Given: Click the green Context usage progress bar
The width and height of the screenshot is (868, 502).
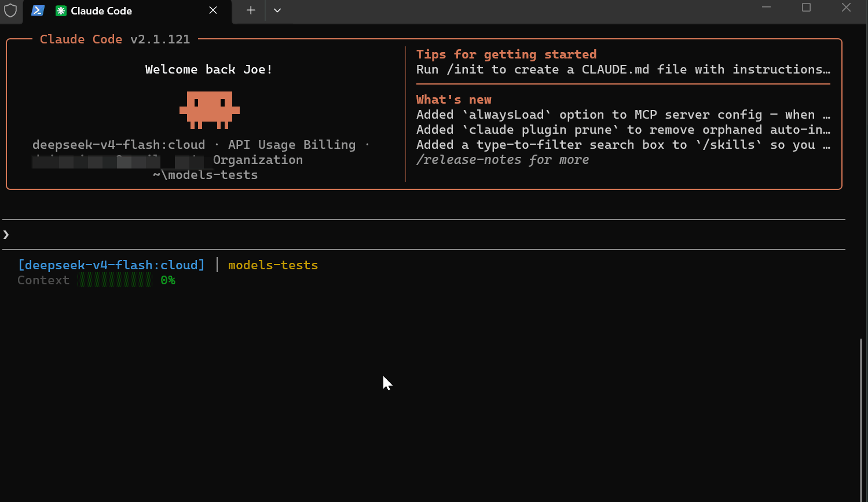Looking at the screenshot, I should point(115,280).
